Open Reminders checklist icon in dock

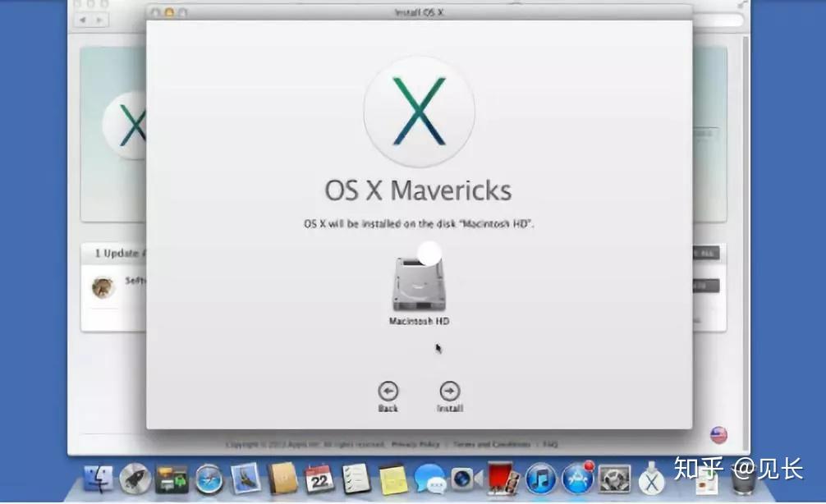[356, 479]
